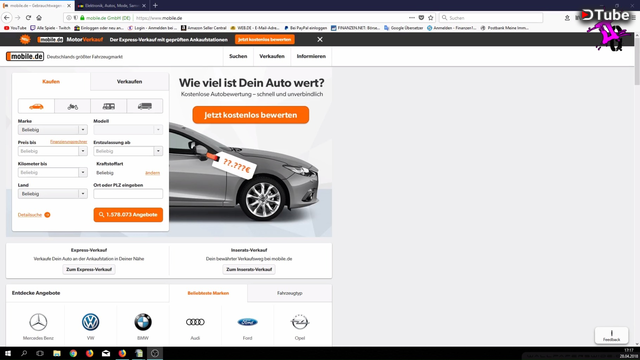
Task: Open the Informieren navigation menu
Action: coord(311,56)
